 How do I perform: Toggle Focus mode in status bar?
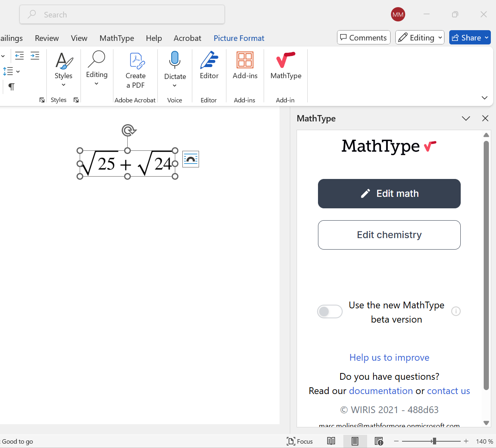click(x=300, y=441)
